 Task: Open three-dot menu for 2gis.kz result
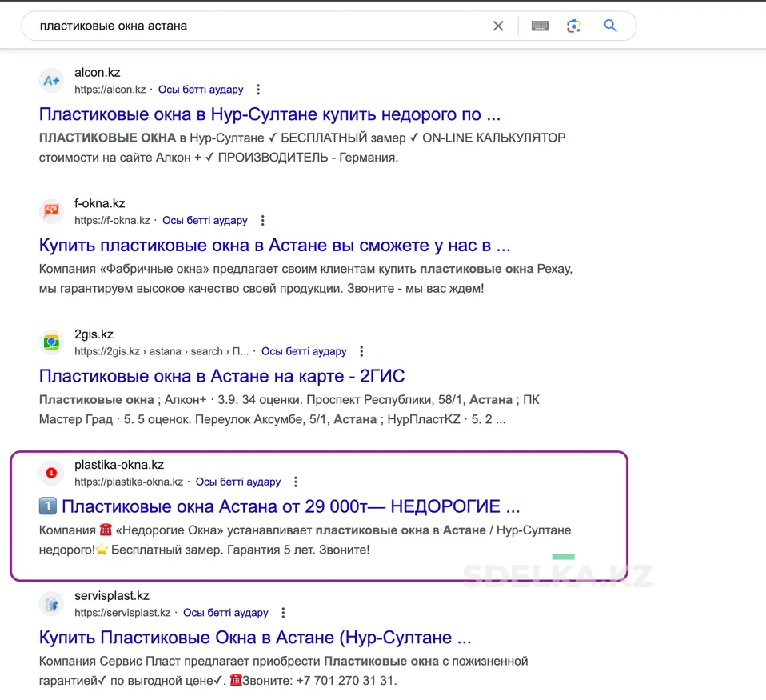[361, 351]
